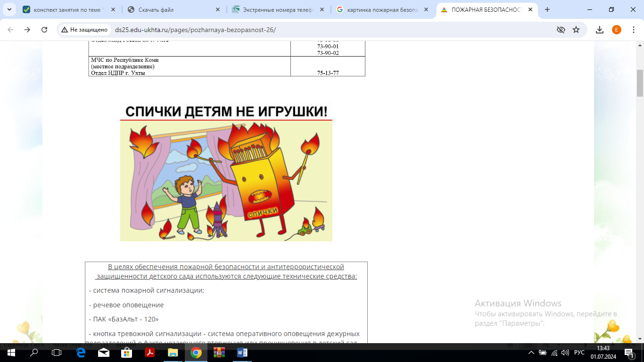Expand the tab search dropdown

click(x=9, y=9)
